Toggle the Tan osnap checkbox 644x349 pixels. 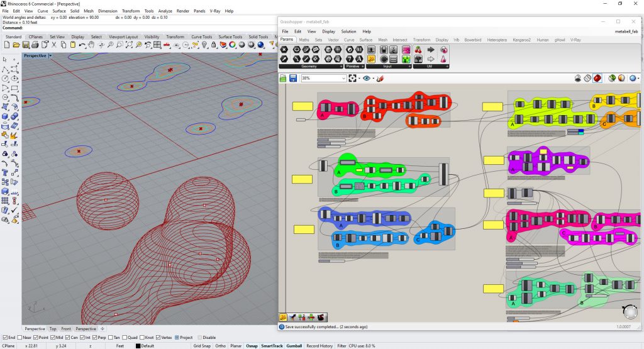[x=111, y=338]
